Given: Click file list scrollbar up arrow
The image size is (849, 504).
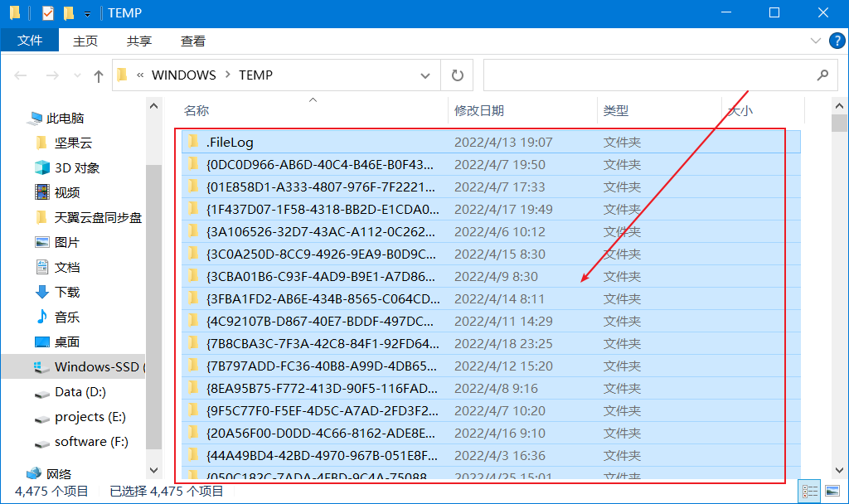Looking at the screenshot, I should [x=839, y=106].
